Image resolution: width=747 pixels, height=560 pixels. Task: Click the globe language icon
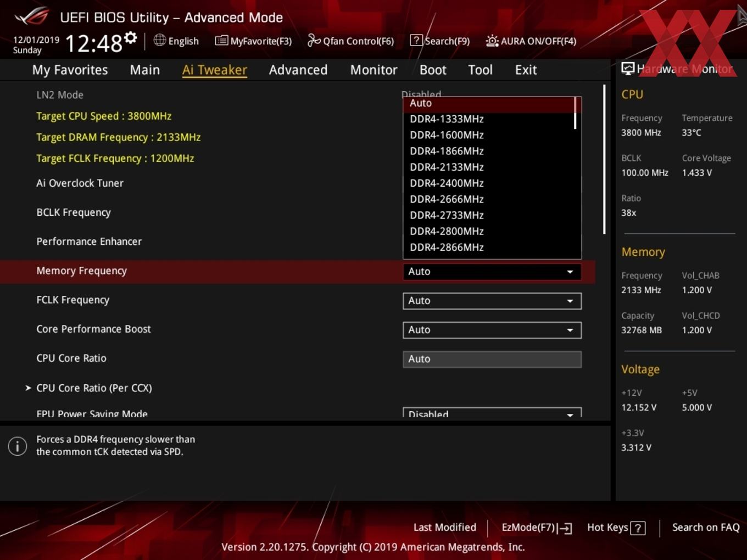159,40
